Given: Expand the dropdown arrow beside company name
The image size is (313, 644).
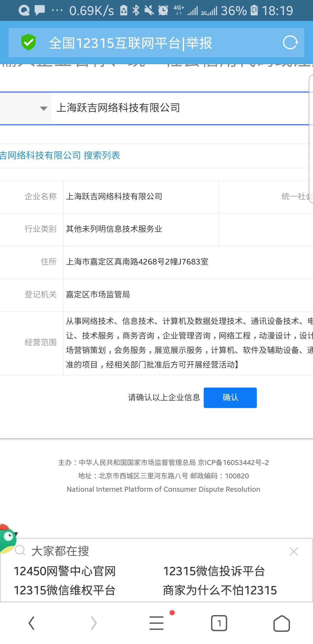Looking at the screenshot, I should pos(44,108).
